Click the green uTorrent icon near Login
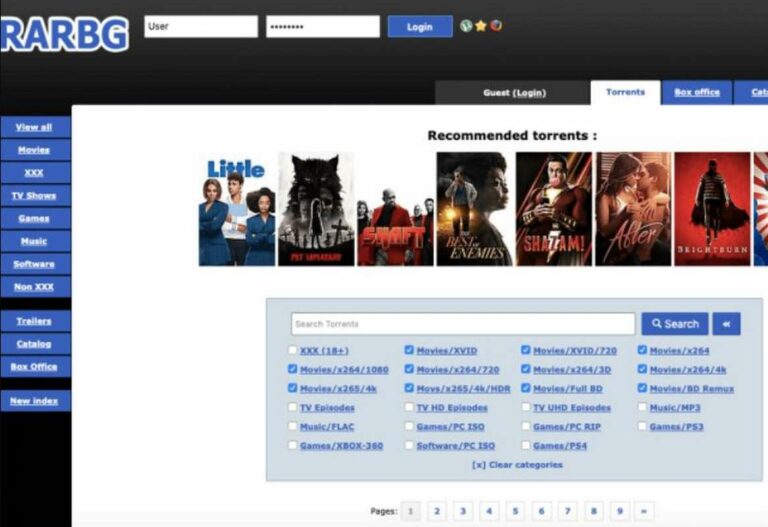Screen dimensions: 768x527 tap(466, 26)
